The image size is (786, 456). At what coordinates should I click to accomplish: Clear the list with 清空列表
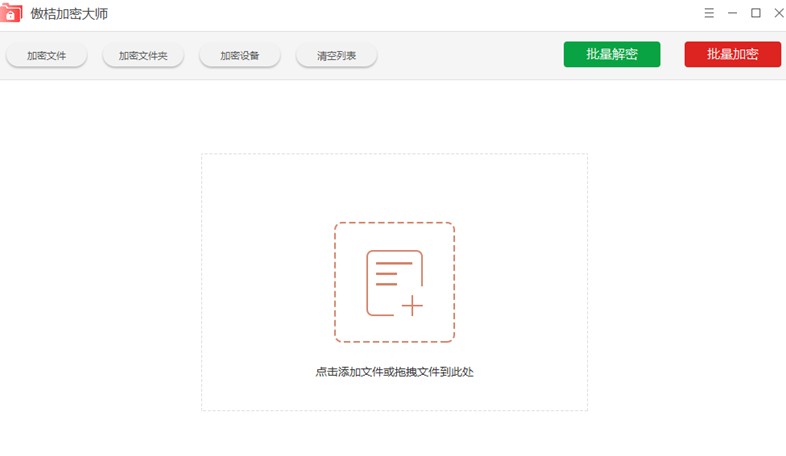point(336,56)
